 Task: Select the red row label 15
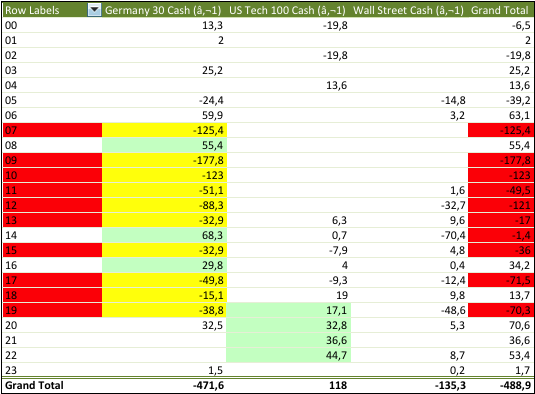point(53,250)
